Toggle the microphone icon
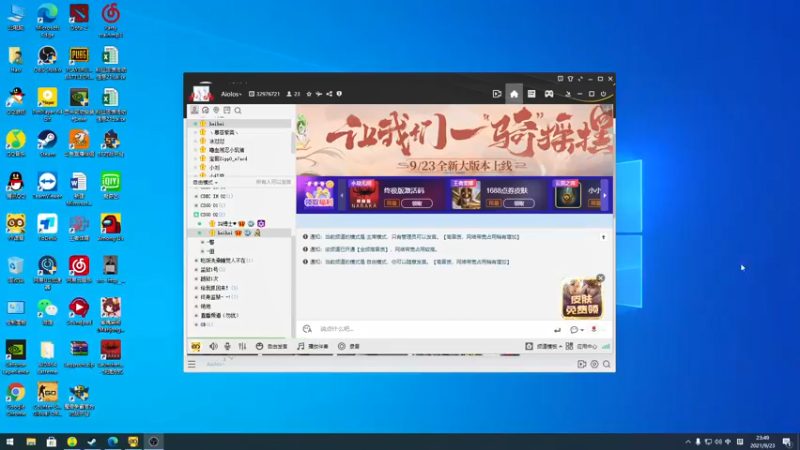Image resolution: width=800 pixels, height=450 pixels. 228,346
